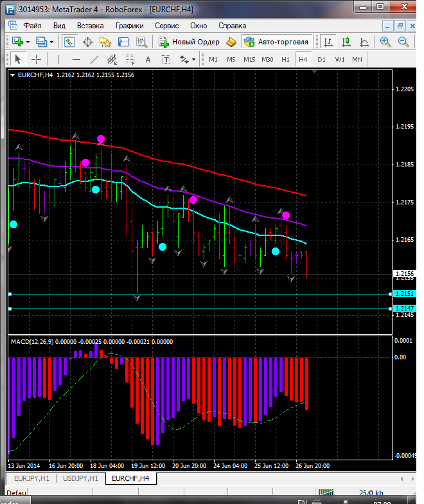The width and height of the screenshot is (424, 504).
Task: Zoom in on the chart
Action: point(385,42)
